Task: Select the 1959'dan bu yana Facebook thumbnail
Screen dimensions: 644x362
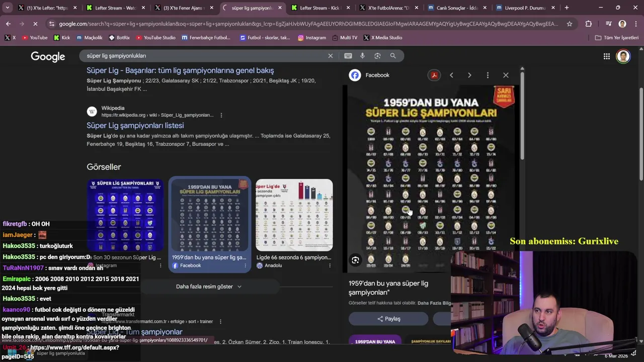Action: [210, 215]
